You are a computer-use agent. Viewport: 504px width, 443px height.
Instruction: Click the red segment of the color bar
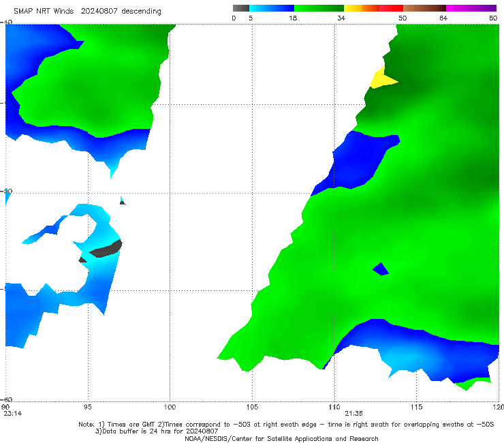point(391,8)
